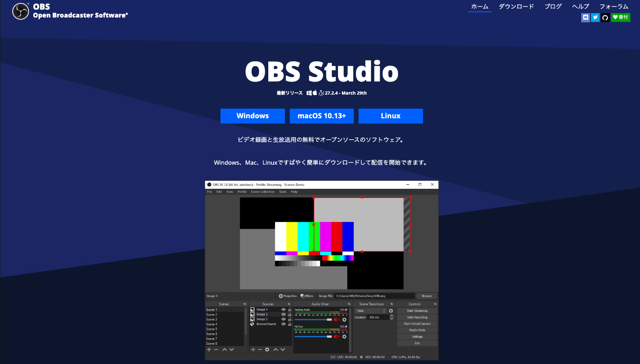
Task: Click the Windows download button
Action: (x=252, y=116)
